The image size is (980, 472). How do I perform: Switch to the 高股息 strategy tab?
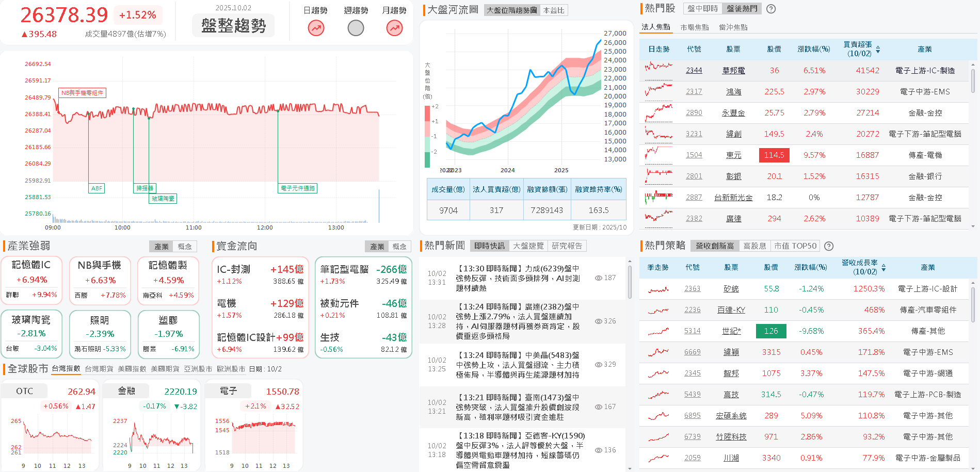(x=754, y=246)
